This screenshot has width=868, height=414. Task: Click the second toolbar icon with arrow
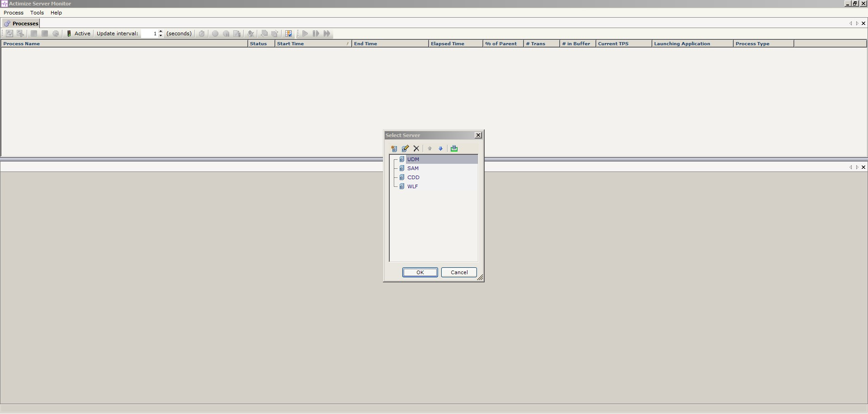tap(20, 33)
